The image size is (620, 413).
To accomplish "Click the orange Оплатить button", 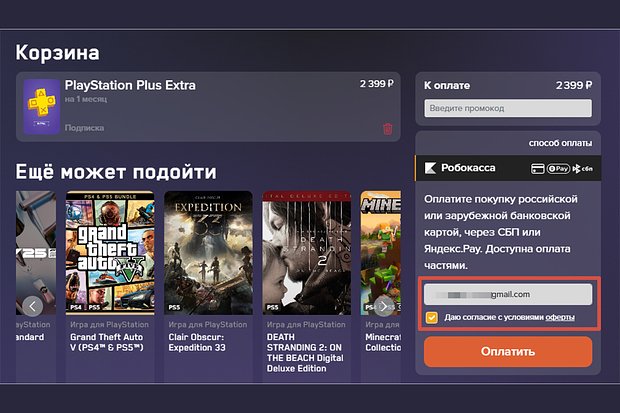I will coord(508,352).
